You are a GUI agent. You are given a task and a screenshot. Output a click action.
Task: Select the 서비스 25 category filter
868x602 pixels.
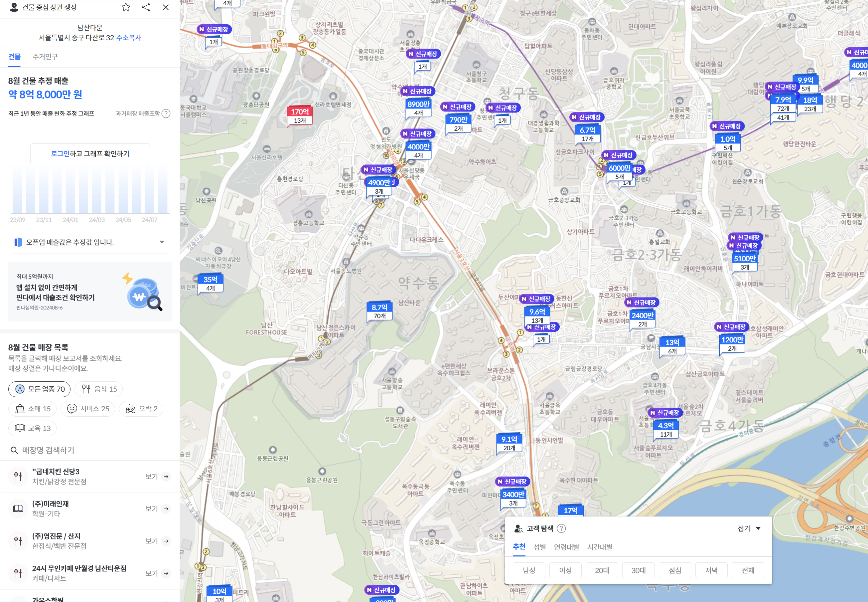(x=88, y=409)
